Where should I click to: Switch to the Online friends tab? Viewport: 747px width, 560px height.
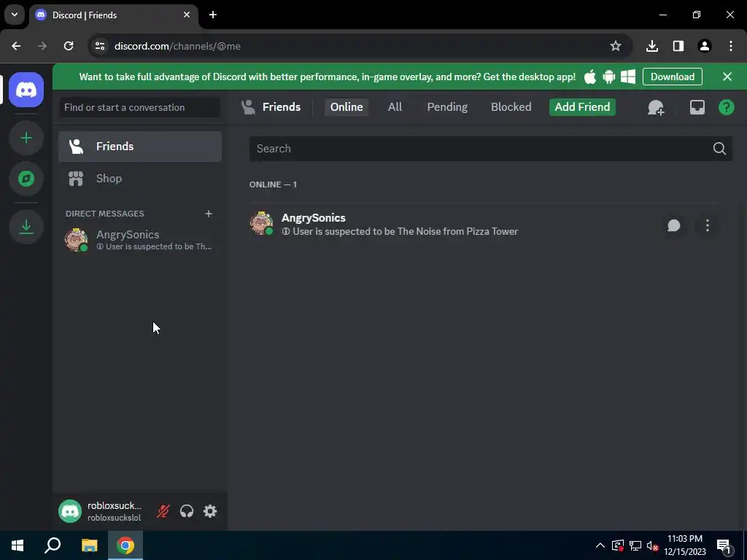pyautogui.click(x=347, y=106)
